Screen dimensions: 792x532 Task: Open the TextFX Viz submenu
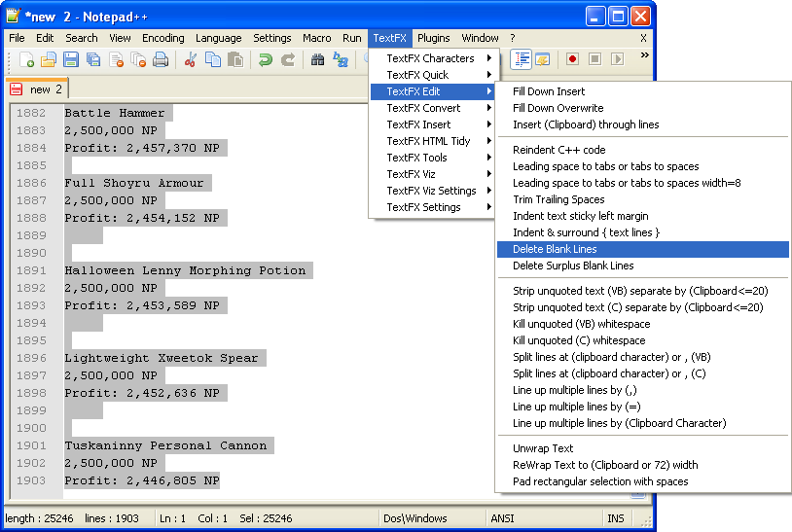(x=434, y=174)
